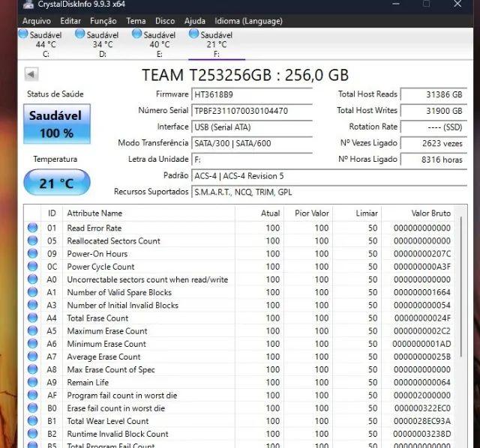Screen dimensions: 480x448
Task: Open the Arquivo menu
Action: [37, 21]
